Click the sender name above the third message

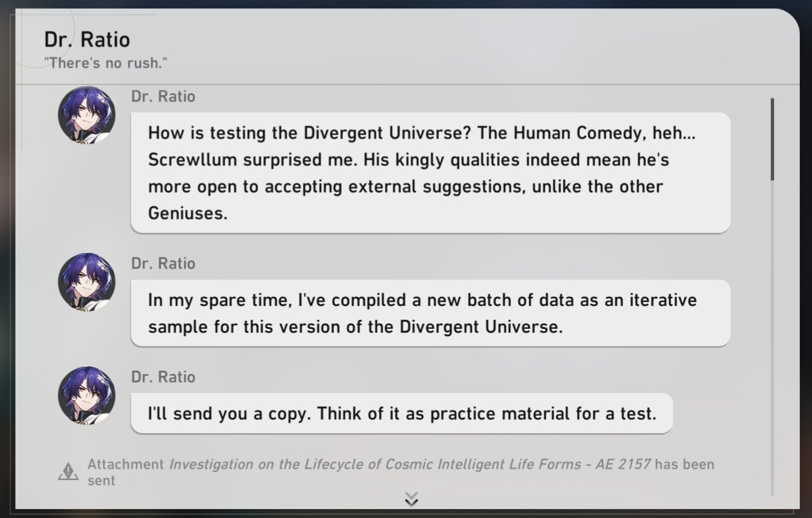[x=163, y=377]
